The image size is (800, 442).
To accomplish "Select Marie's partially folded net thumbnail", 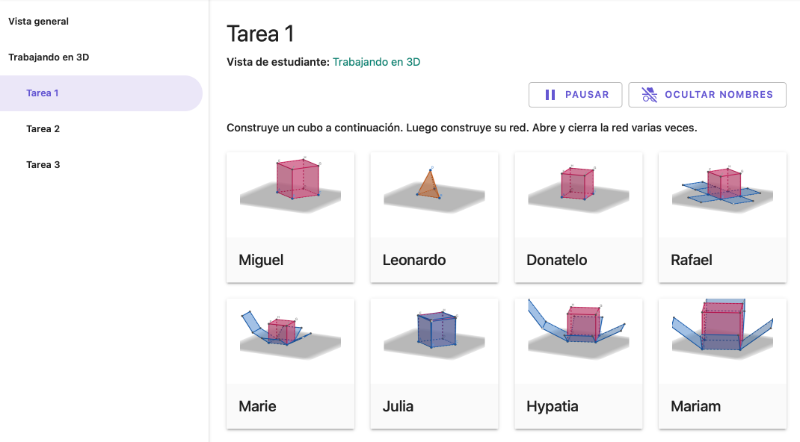I will (x=290, y=341).
